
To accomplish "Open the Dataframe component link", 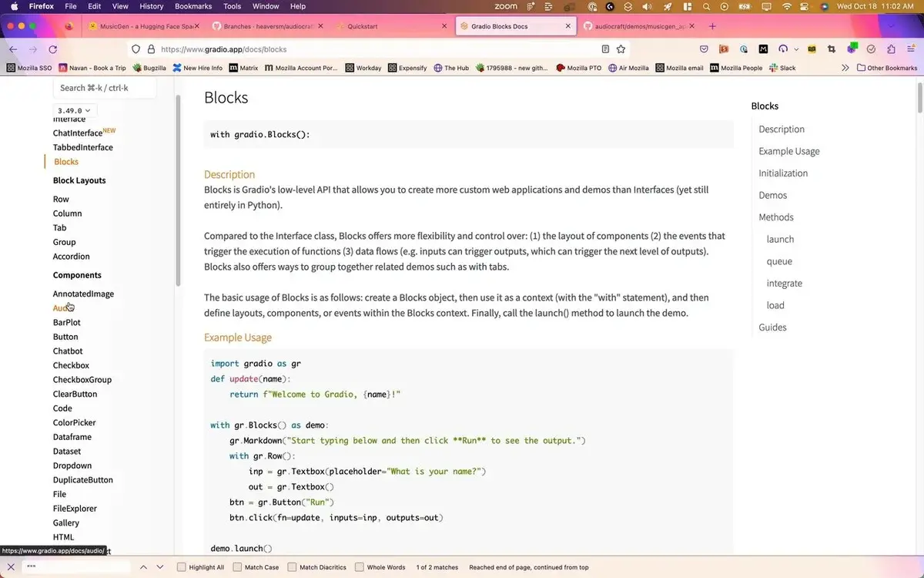I will (72, 437).
